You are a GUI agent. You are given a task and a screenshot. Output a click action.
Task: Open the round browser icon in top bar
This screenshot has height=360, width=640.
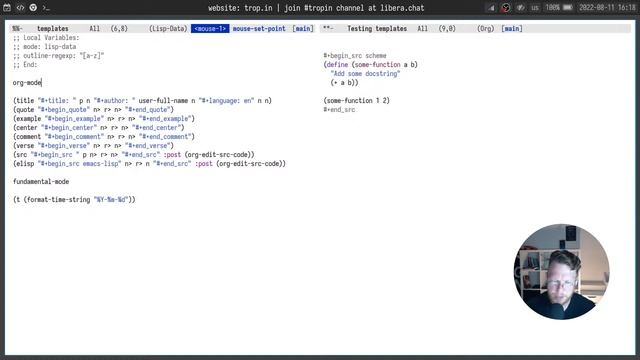33,7
